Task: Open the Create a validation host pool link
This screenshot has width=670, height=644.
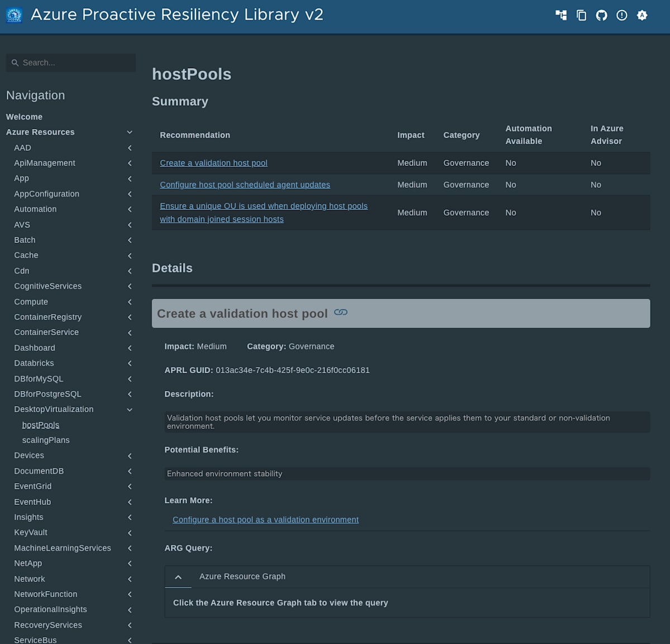Action: [x=213, y=163]
